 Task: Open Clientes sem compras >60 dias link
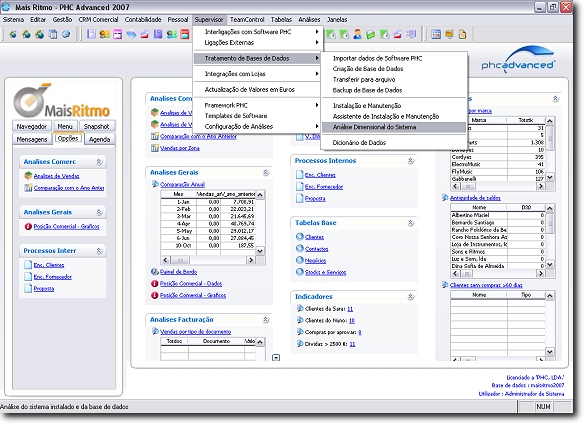[x=486, y=285]
